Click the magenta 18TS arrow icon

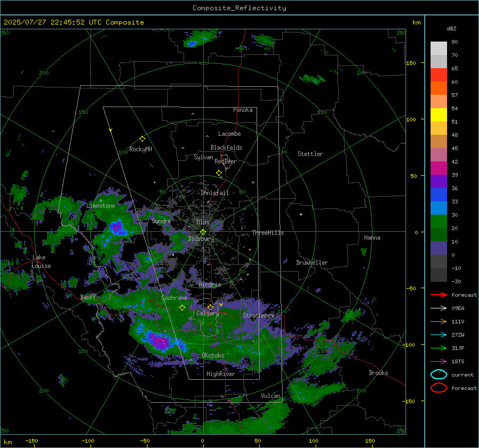pyautogui.click(x=439, y=362)
